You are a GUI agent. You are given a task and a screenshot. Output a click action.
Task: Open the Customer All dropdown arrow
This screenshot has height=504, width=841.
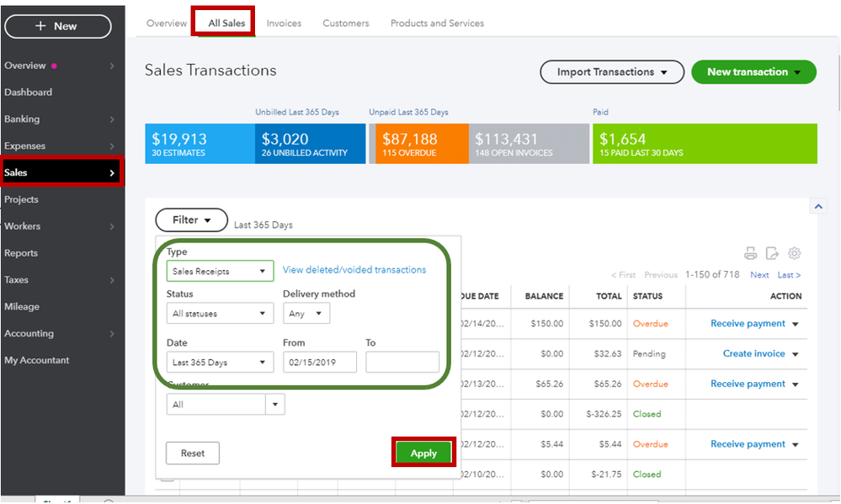[275, 404]
